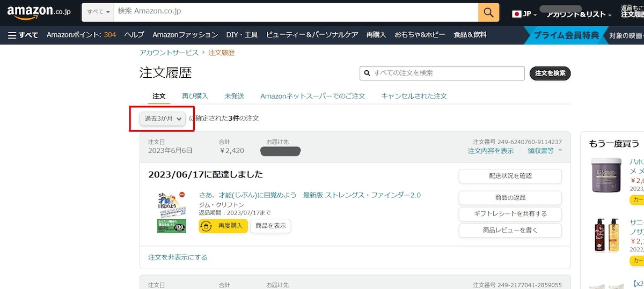Click the purple hair treatment jar thumbnail
Image resolution: width=644 pixels, height=289 pixels.
click(x=606, y=175)
